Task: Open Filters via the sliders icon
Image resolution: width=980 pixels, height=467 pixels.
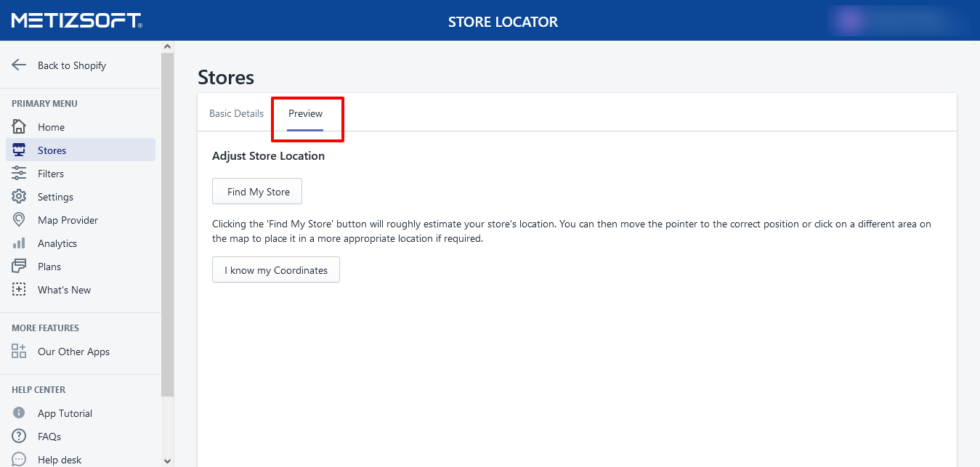Action: click(19, 174)
